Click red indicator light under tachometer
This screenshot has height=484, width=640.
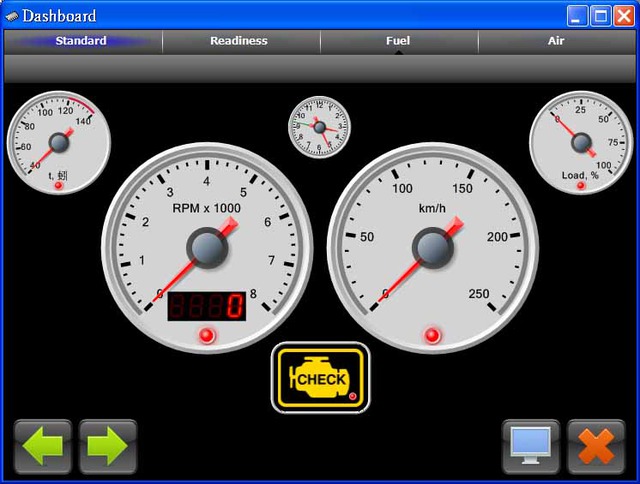tap(207, 334)
